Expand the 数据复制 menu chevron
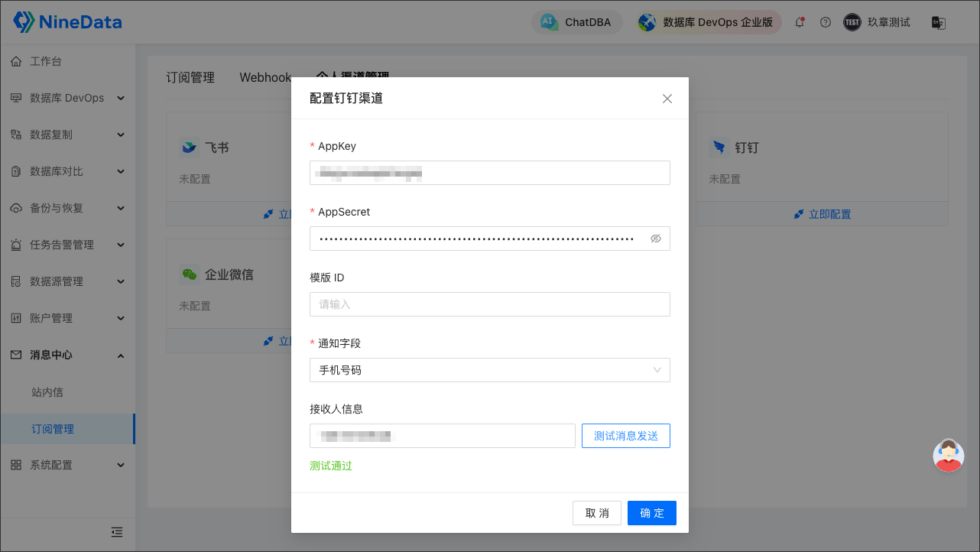Screen dimensions: 980x552 120,135
